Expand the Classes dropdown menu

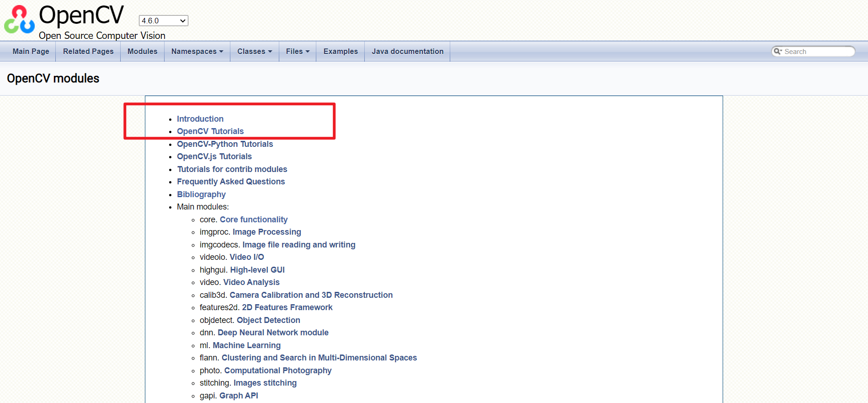(x=254, y=51)
